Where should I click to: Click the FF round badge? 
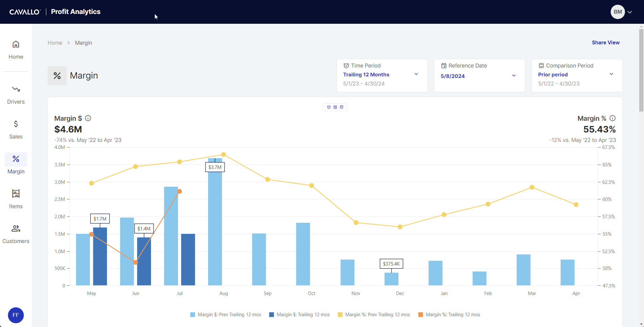pyautogui.click(x=16, y=315)
